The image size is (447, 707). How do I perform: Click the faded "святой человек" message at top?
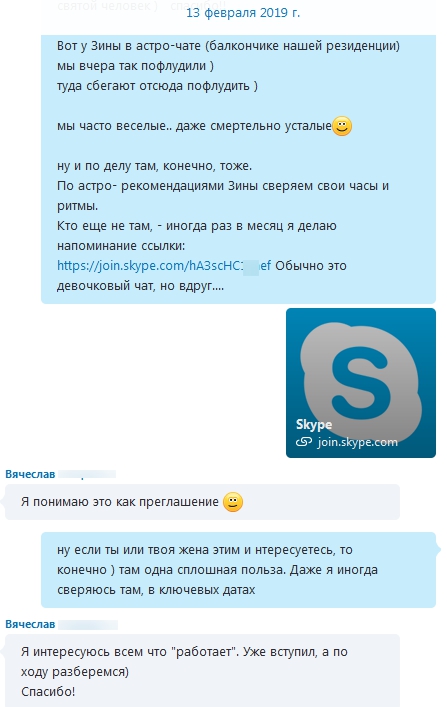107,6
